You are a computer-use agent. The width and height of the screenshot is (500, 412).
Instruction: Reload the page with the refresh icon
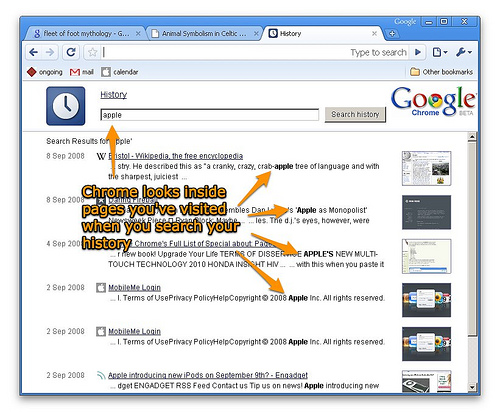(x=71, y=52)
